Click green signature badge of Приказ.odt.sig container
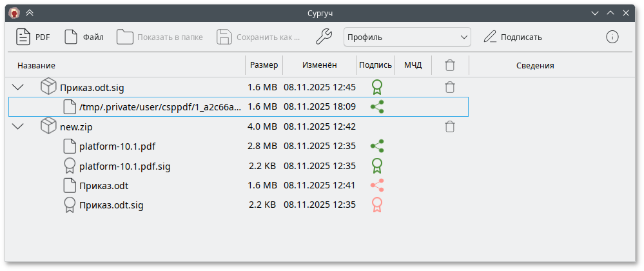The width and height of the screenshot is (644, 271). click(x=377, y=87)
